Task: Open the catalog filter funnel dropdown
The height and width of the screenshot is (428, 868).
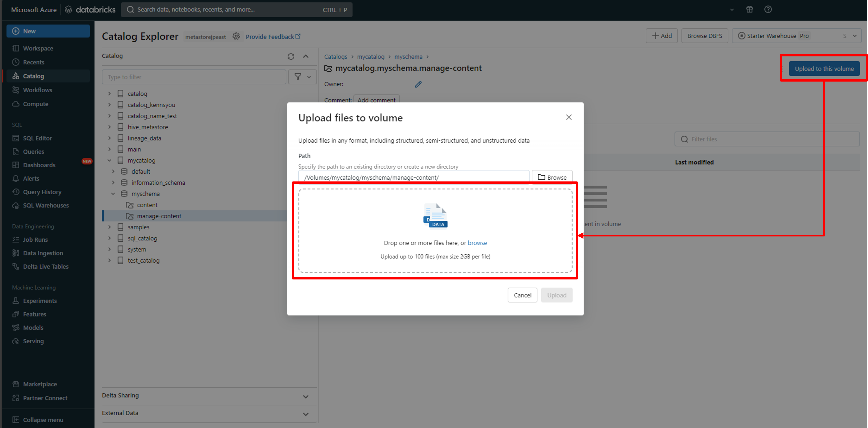Action: pos(302,77)
